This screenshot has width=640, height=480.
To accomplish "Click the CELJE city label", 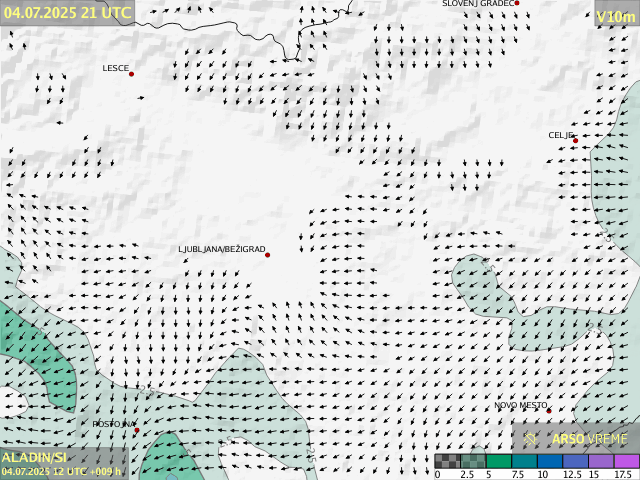I will tap(561, 135).
